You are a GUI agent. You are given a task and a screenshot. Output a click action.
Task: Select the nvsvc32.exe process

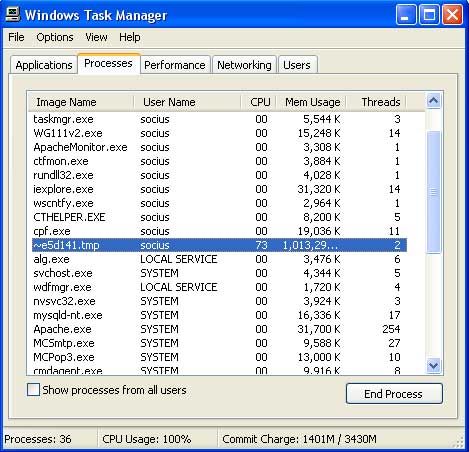[219, 301]
